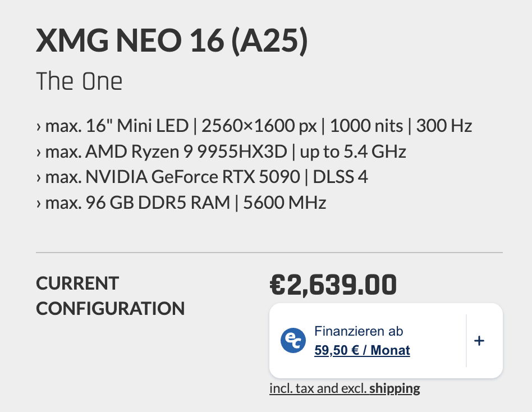Click the 'Finanzieren ab' label
Screen dimensions: 532x412
click(359, 331)
